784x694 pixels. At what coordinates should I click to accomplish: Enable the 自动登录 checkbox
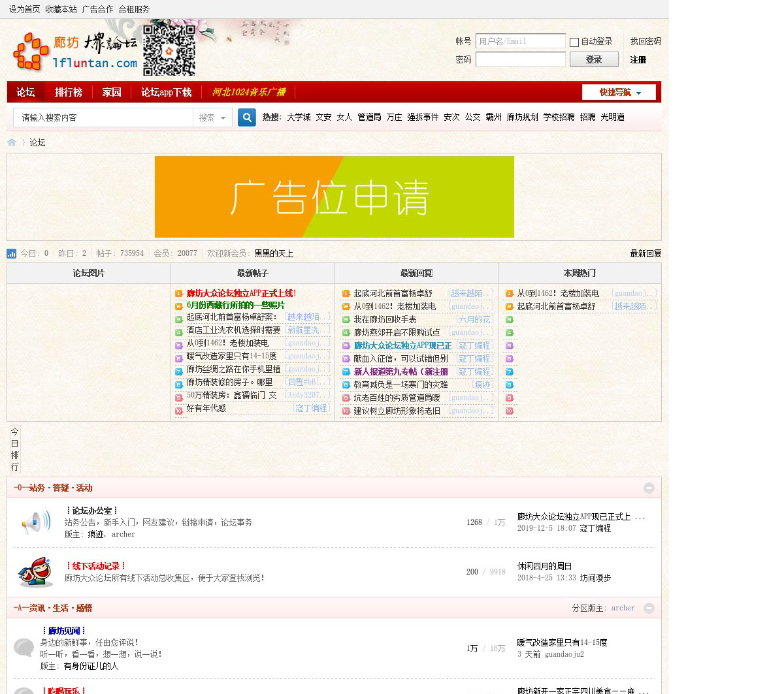tap(574, 42)
